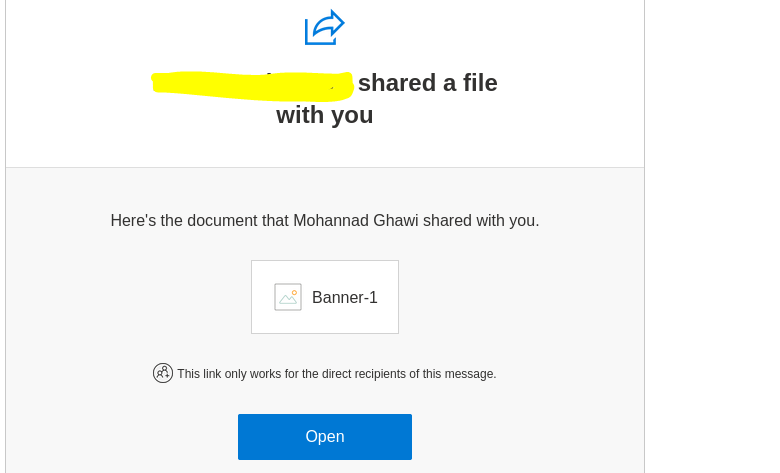
Task: Open the Banner-1 file name link
Action: click(x=345, y=297)
